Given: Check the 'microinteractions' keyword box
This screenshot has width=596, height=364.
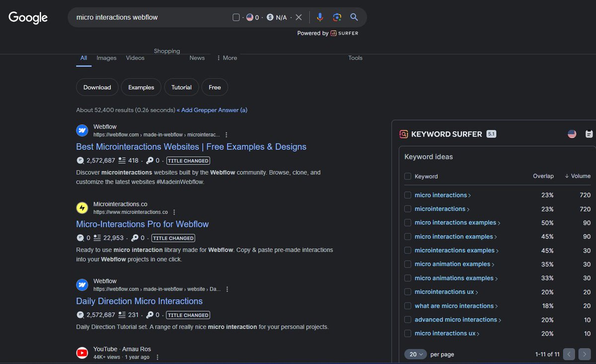Looking at the screenshot, I should coord(408,209).
